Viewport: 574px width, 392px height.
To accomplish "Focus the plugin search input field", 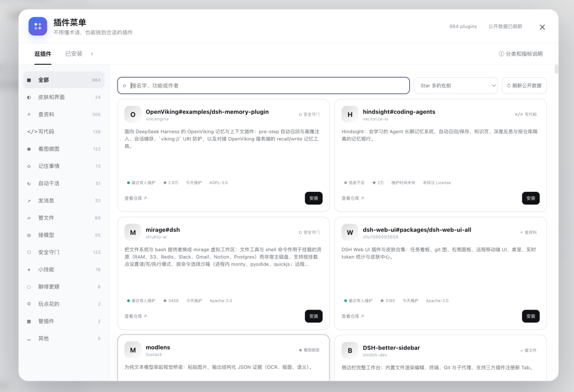I will [x=264, y=86].
